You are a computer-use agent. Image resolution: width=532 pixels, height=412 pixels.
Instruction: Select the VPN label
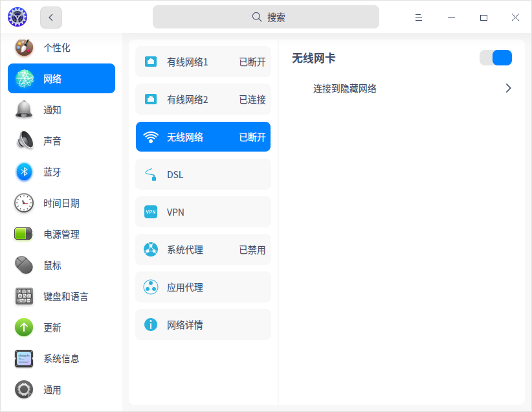[175, 212]
